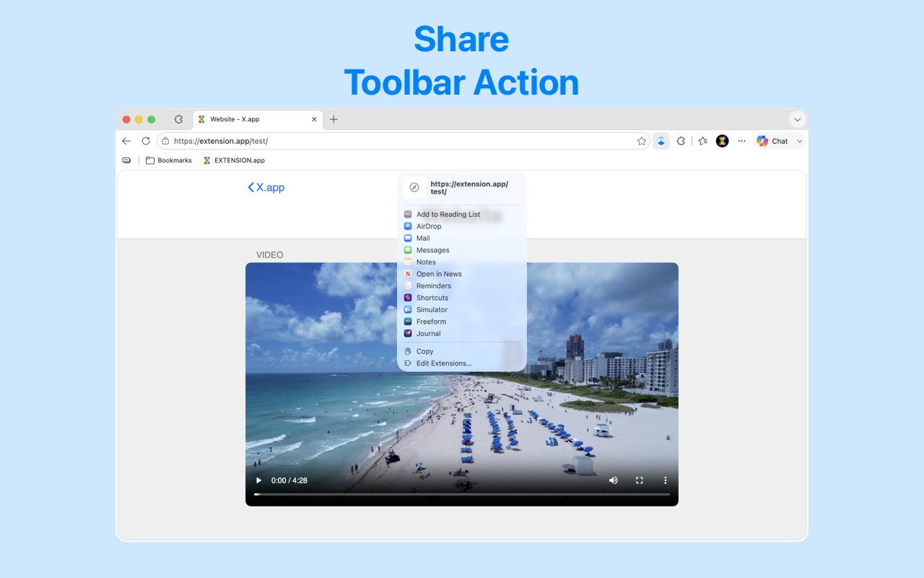Viewport: 924px width, 578px height.
Task: Open the tab search chevron in title bar
Action: [x=798, y=119]
